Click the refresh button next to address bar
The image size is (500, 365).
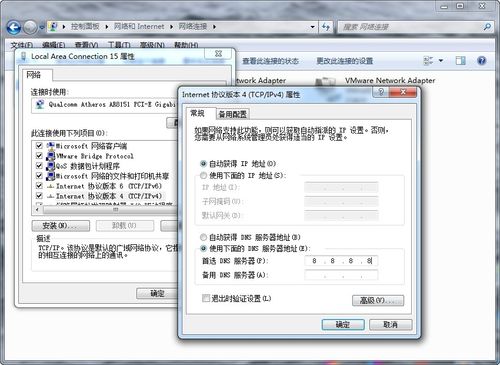coord(326,27)
